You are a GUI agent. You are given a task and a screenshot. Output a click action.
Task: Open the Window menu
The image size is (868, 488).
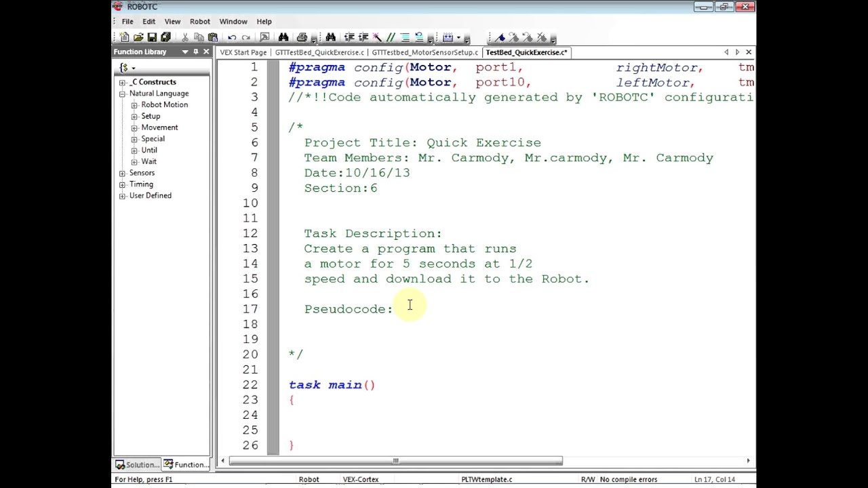pyautogui.click(x=233, y=22)
